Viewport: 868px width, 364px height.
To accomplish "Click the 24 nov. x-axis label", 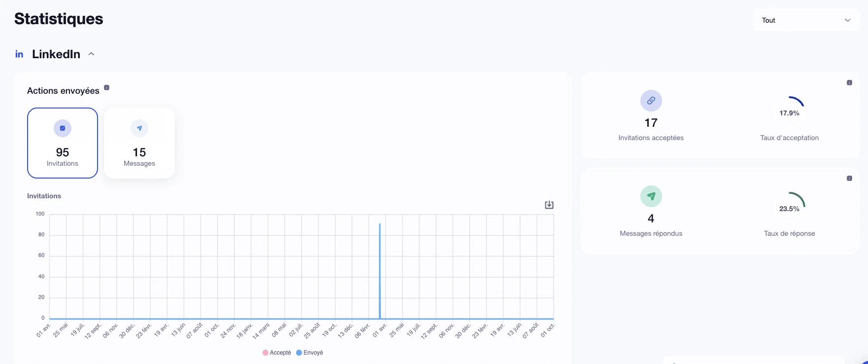I will (228, 330).
